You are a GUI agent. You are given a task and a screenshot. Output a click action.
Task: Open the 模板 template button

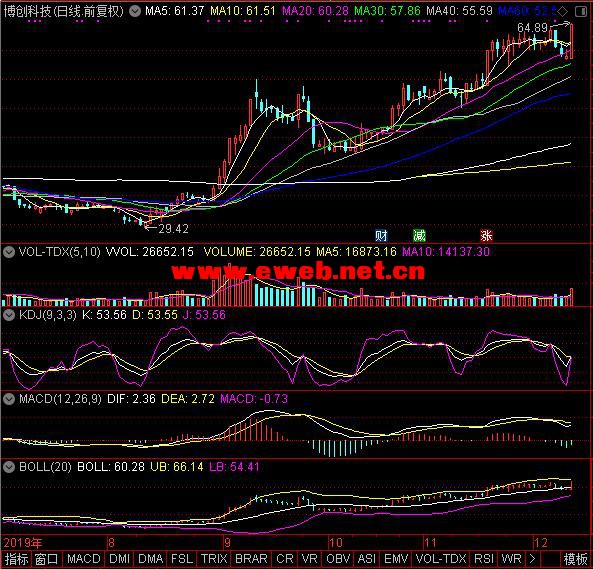pos(576,559)
